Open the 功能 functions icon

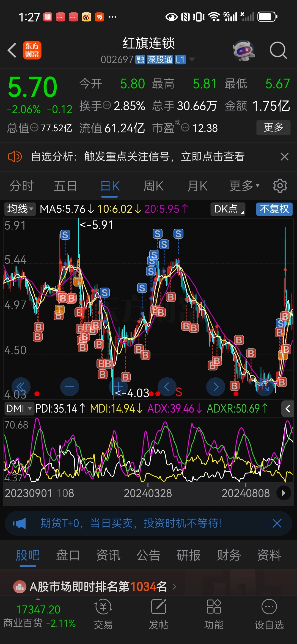point(214,614)
